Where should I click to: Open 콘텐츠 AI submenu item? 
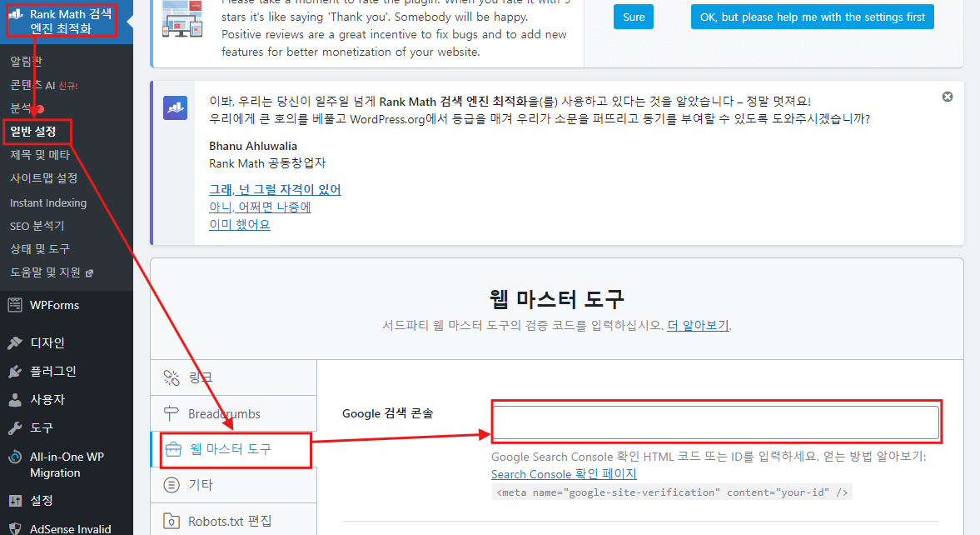point(44,85)
